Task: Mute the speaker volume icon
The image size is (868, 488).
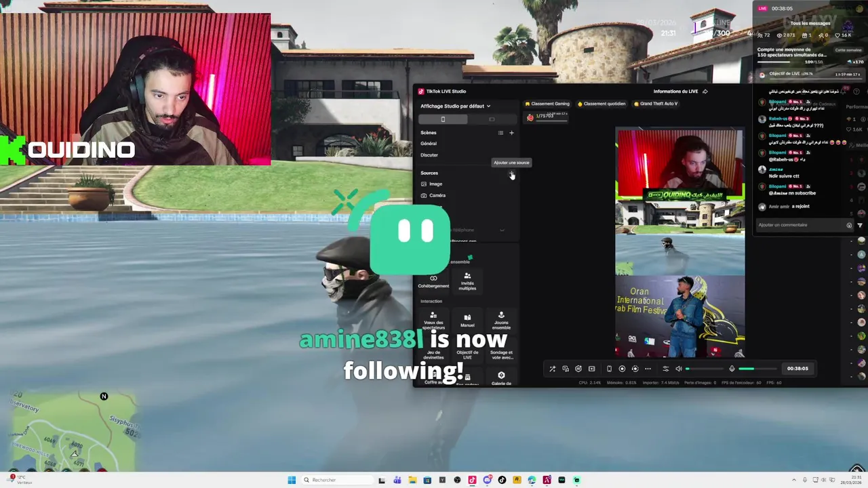Action: click(679, 369)
